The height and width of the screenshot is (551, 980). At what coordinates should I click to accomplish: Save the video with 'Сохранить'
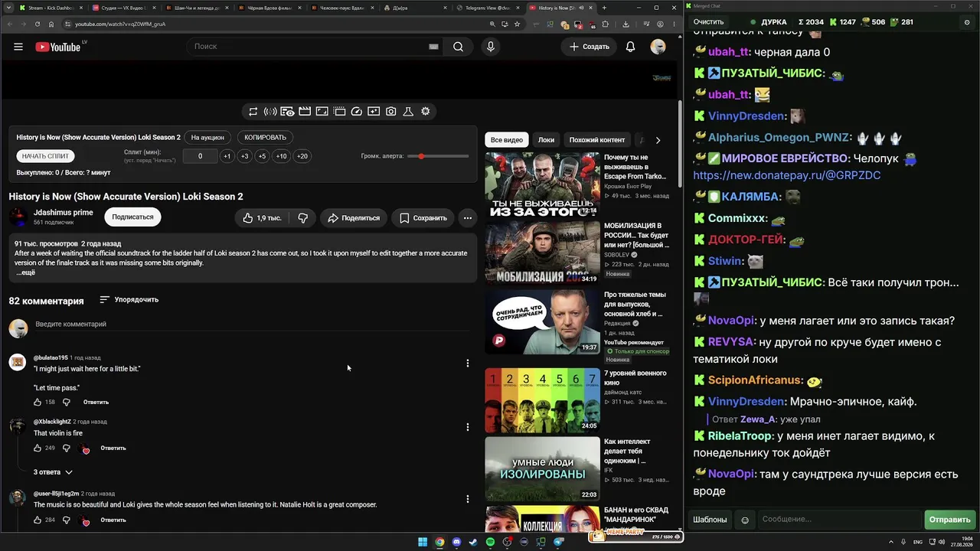423,218
